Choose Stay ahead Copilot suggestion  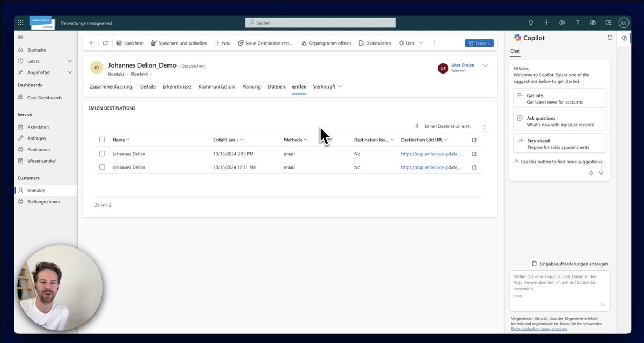coord(560,143)
